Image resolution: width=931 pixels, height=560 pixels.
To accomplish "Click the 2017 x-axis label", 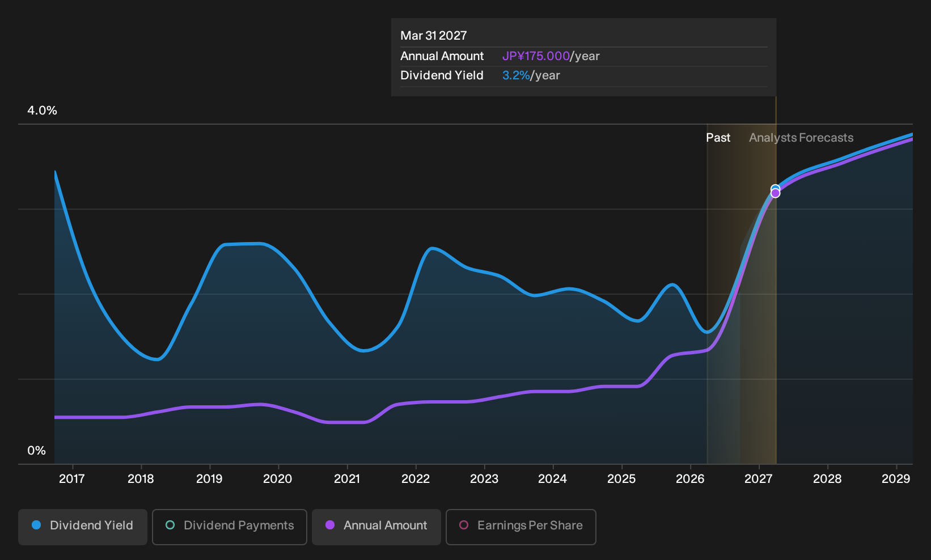I will point(72,479).
